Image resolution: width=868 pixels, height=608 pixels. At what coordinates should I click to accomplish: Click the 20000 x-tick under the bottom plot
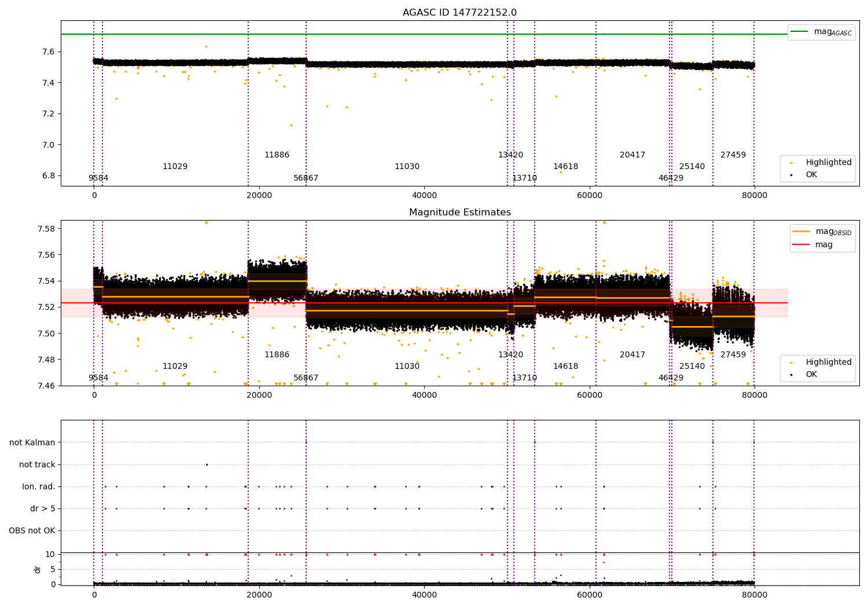pos(259,594)
